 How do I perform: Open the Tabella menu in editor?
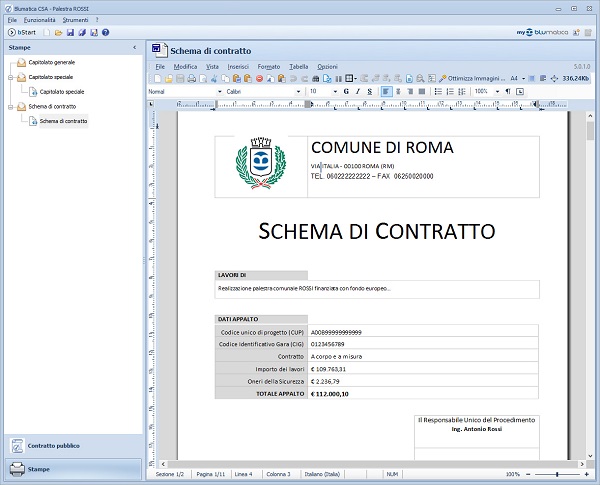(299, 66)
